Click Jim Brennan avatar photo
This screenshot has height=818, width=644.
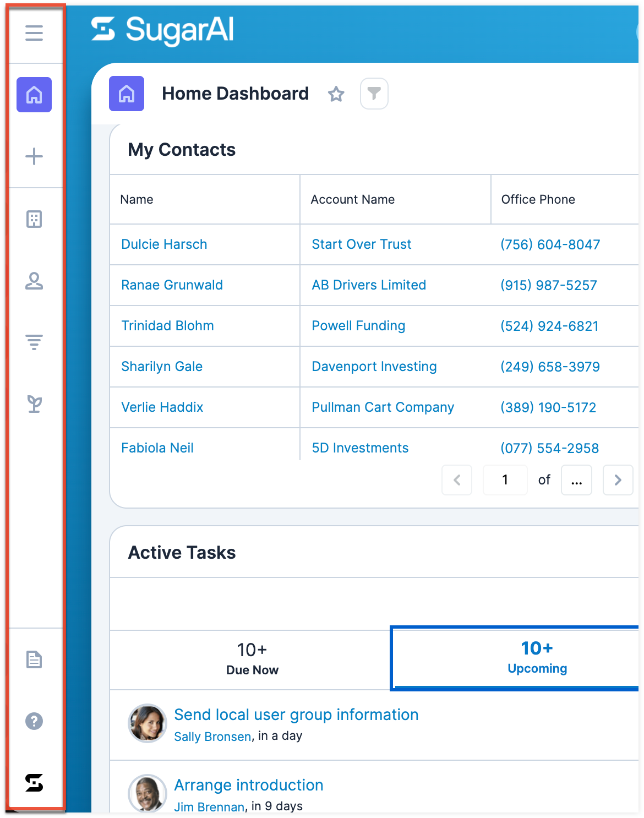click(x=148, y=793)
